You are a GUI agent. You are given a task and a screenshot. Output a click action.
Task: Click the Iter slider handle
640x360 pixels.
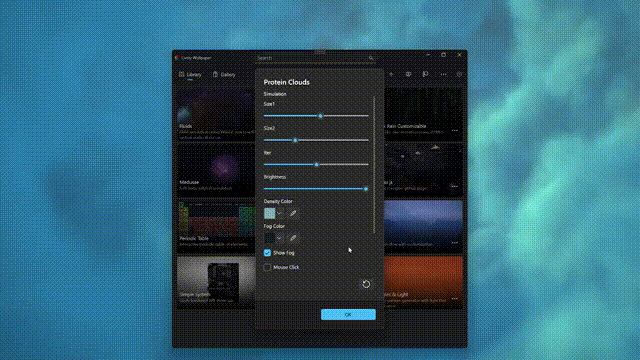tap(316, 164)
